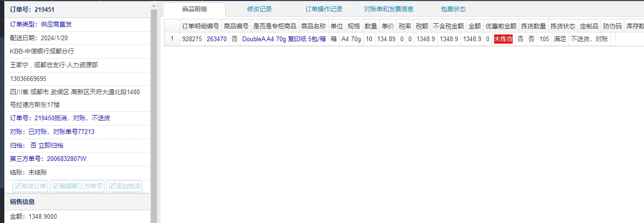Click the phone number 13036669695
This screenshot has height=223, width=644.
click(28, 78)
